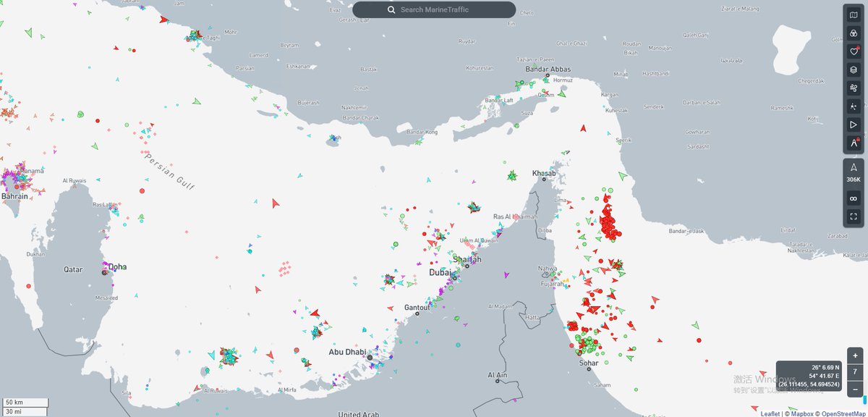Zoom out with the minus button

[855, 389]
